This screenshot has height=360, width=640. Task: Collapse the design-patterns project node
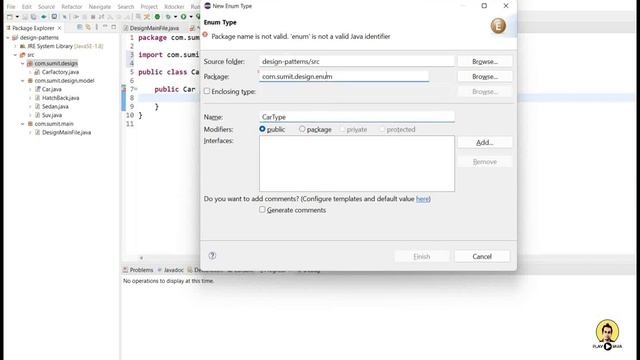(8, 38)
